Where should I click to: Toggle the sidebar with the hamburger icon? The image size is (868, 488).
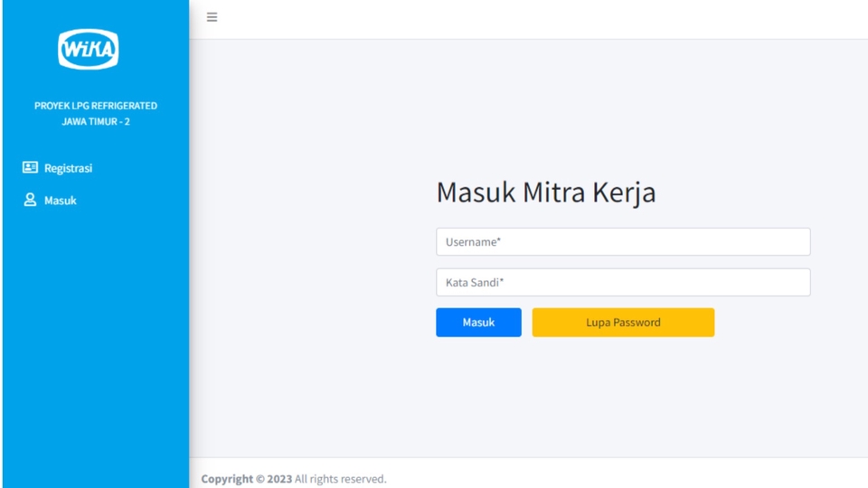click(212, 17)
